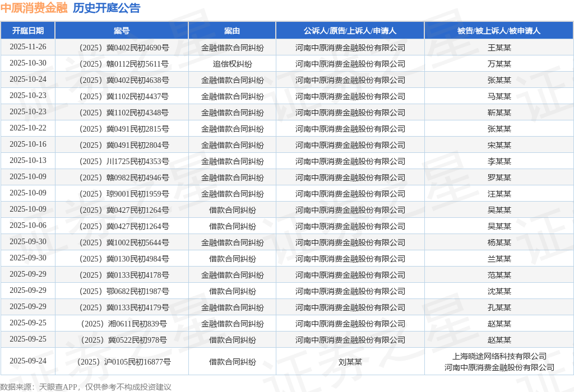Click defendant name 汪某某
Image resolution: width=574 pixels, height=392 pixels.
click(x=499, y=194)
